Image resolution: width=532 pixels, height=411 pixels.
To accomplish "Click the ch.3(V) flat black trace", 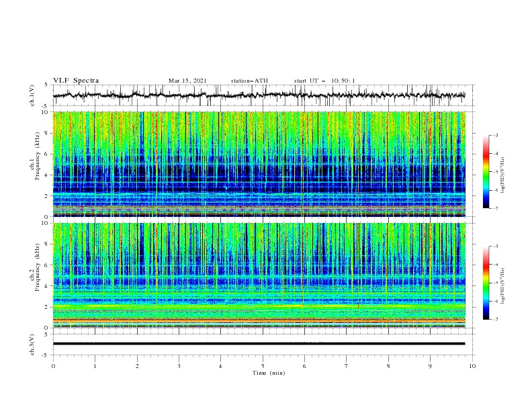I will pyautogui.click(x=259, y=344).
